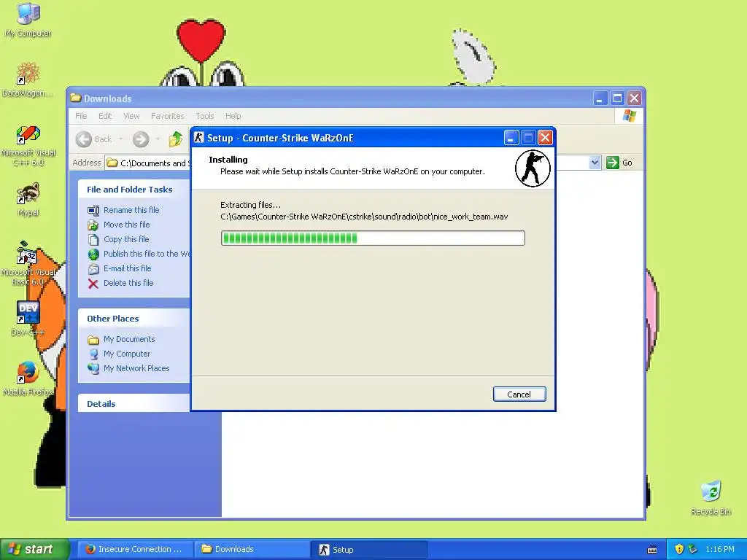Click the nice_work_team.wav file path text

click(x=364, y=217)
